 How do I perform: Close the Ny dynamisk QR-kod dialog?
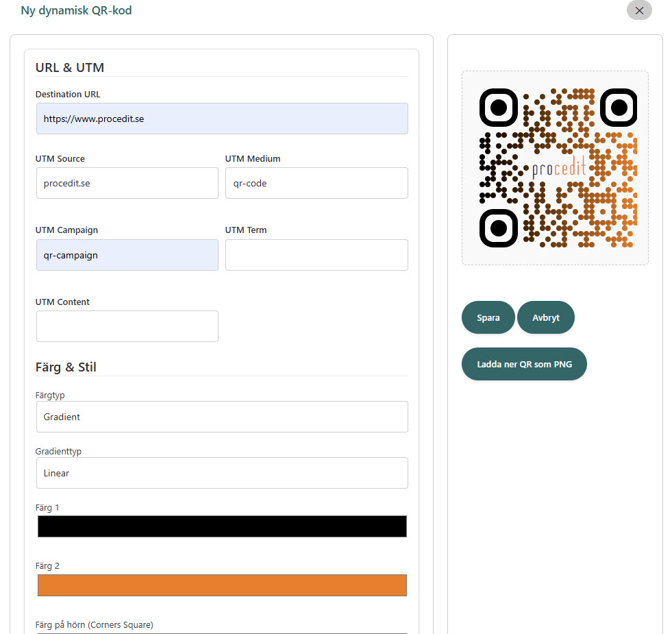click(638, 10)
